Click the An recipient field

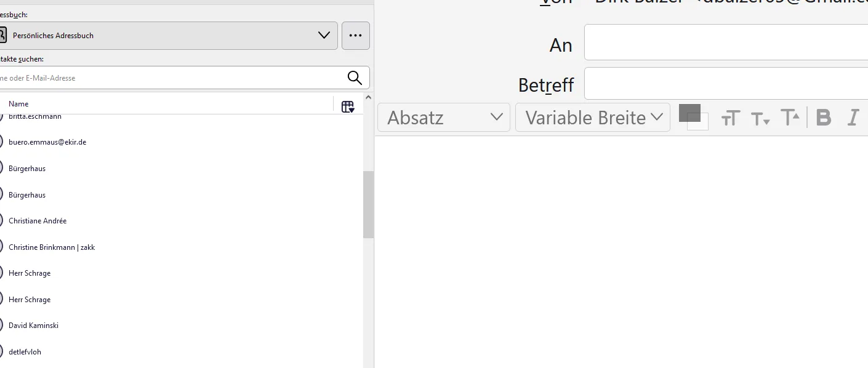[726, 42]
